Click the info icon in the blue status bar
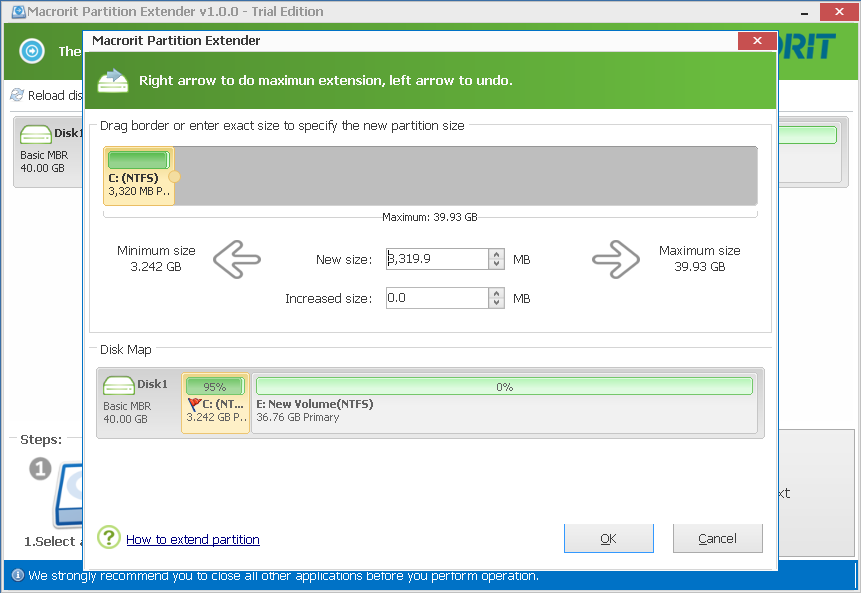The height and width of the screenshot is (593, 861). (x=18, y=575)
